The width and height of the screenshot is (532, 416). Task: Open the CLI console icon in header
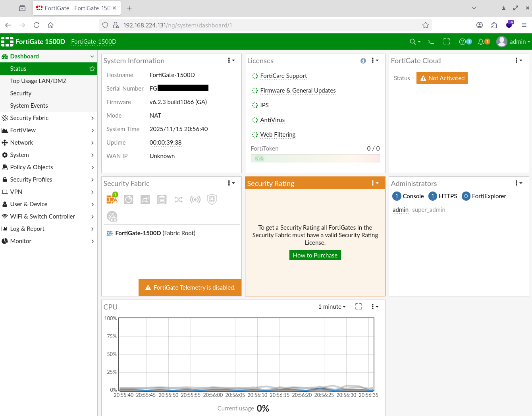coord(431,42)
